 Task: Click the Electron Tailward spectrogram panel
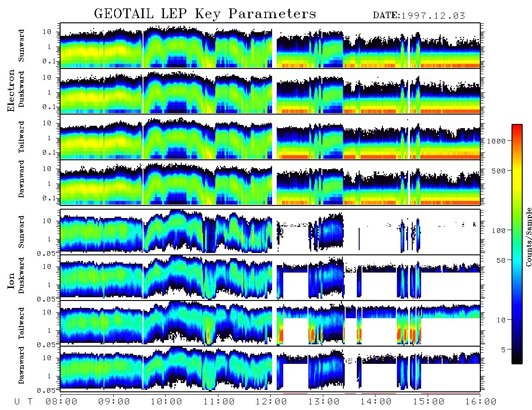point(270,137)
